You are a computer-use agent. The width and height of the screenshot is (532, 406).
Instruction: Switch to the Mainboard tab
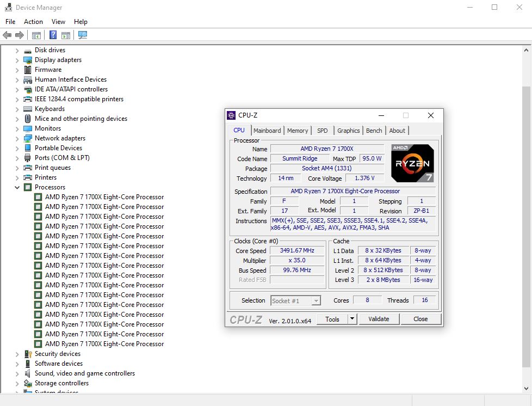[267, 131]
